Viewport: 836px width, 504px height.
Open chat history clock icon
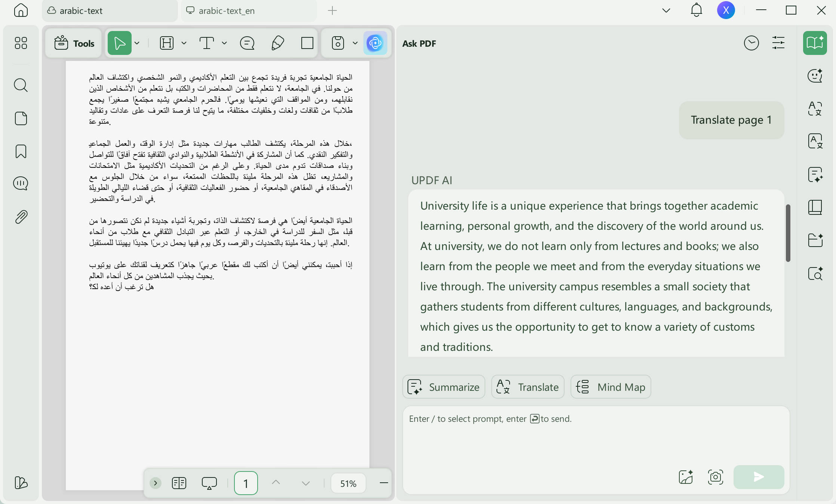click(x=751, y=43)
